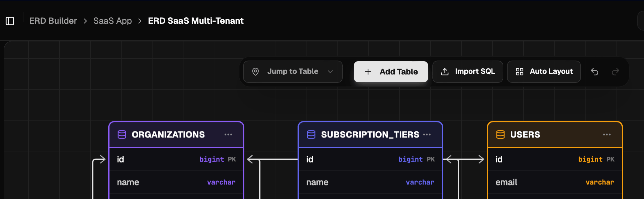Select the SUBSCRIPTION_TIERS table header
This screenshot has height=199, width=644.
pos(370,135)
